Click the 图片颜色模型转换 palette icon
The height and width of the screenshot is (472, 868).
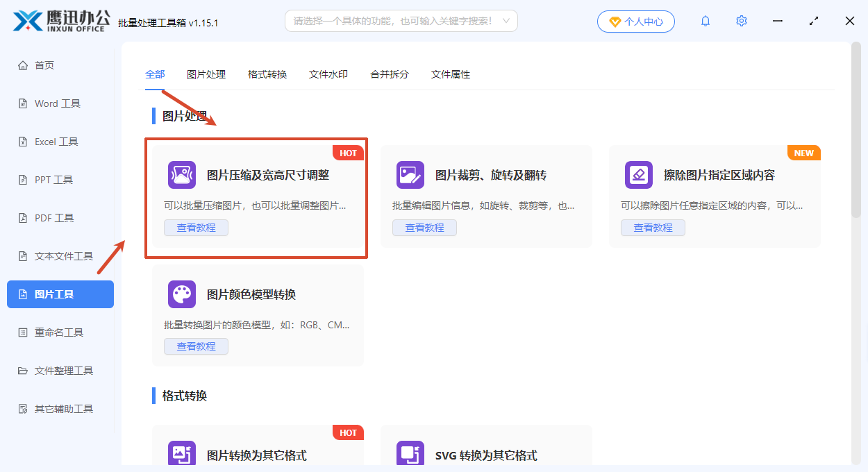coord(182,294)
